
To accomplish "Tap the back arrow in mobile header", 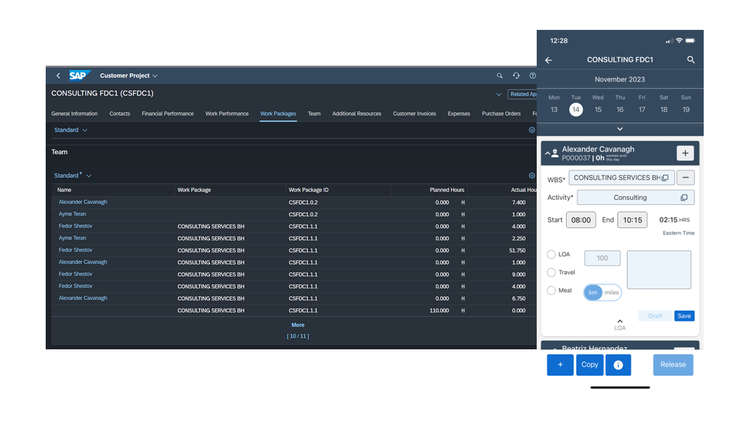I will point(549,60).
